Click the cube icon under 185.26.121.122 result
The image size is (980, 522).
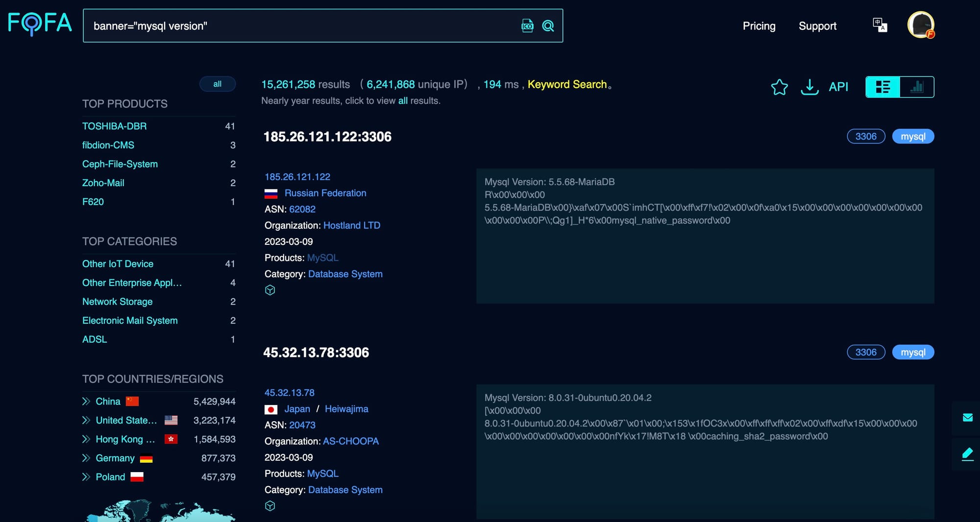click(270, 290)
